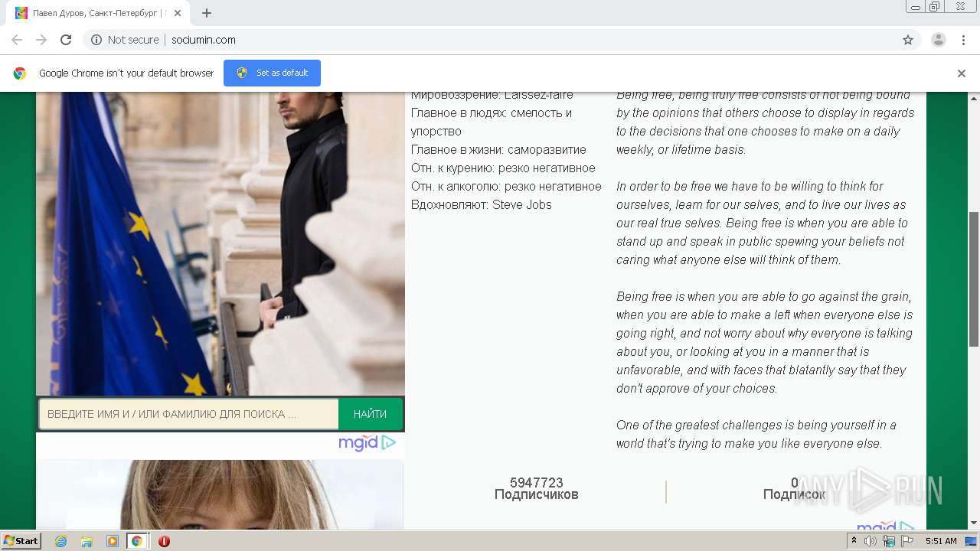980x551 pixels.
Task: Click the network tray icon
Action: [889, 541]
